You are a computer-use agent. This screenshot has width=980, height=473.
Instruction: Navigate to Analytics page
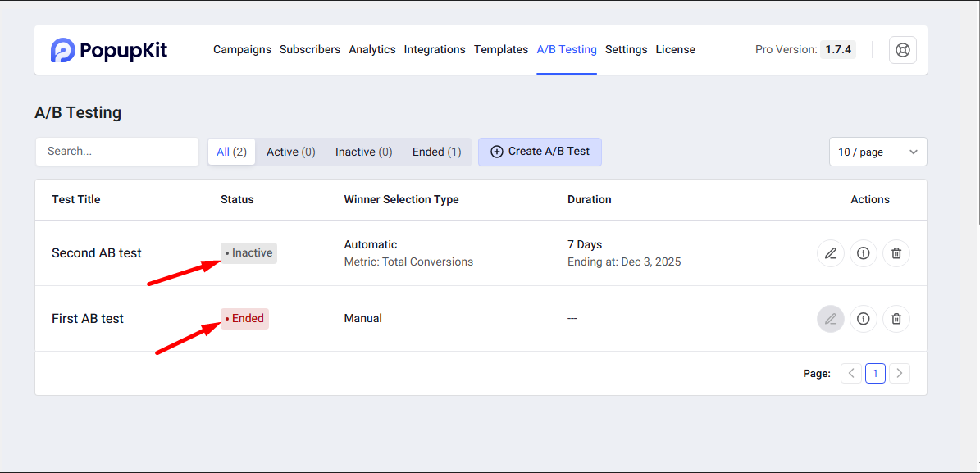click(372, 49)
